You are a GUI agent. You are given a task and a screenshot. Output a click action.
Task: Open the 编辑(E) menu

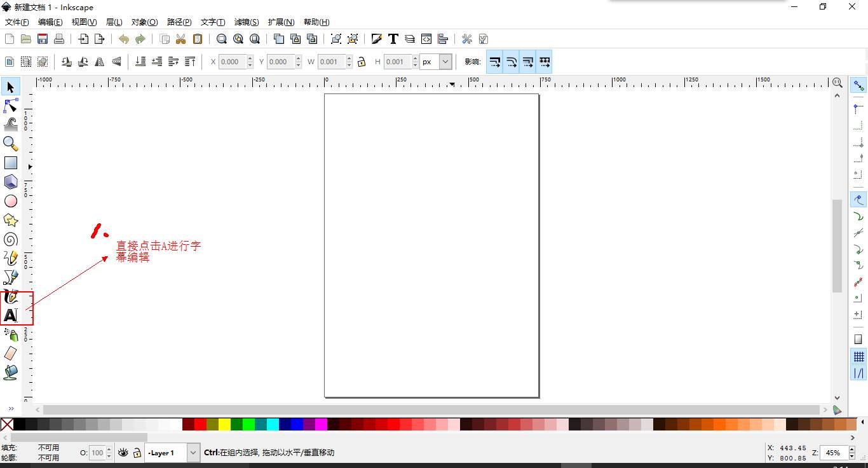click(50, 22)
